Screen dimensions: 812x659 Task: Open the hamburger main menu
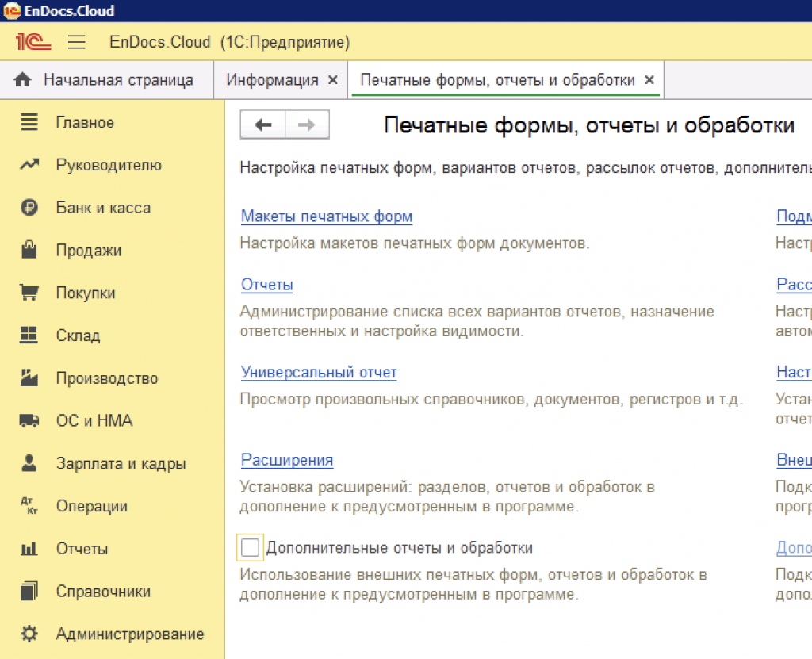77,41
